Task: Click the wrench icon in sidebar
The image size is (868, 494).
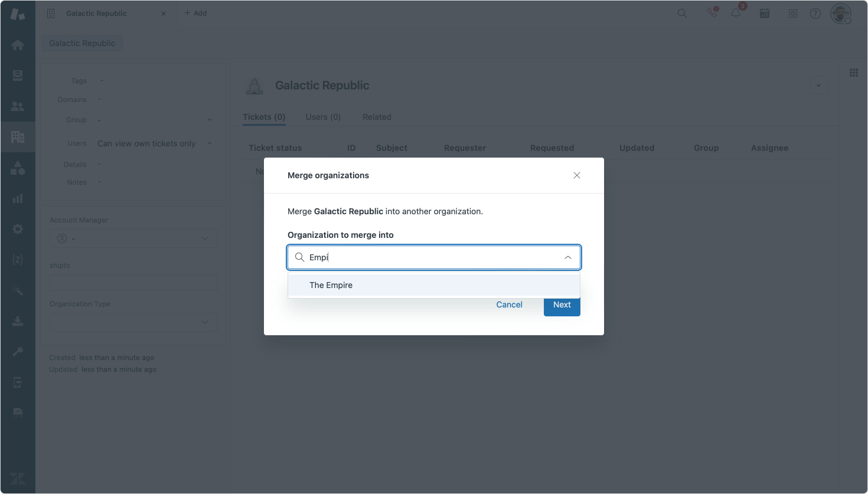Action: [18, 352]
